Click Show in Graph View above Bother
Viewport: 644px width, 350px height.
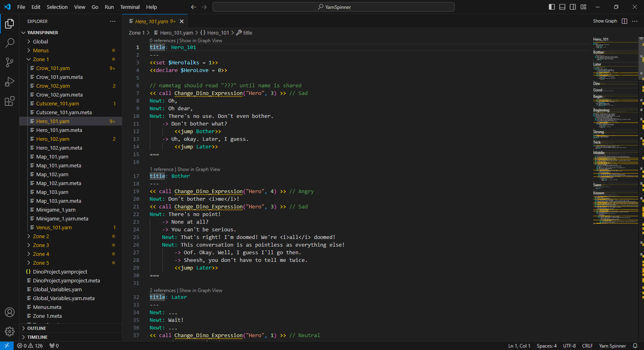(199, 169)
